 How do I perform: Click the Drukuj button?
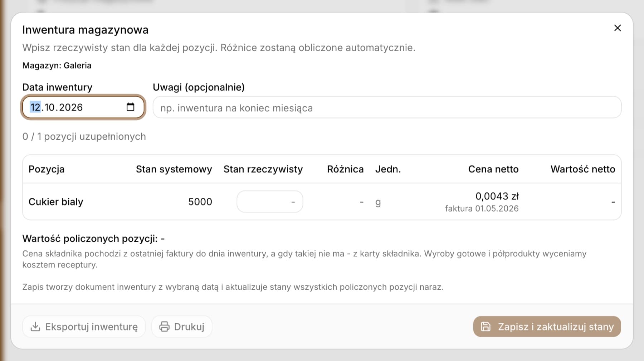pyautogui.click(x=182, y=327)
